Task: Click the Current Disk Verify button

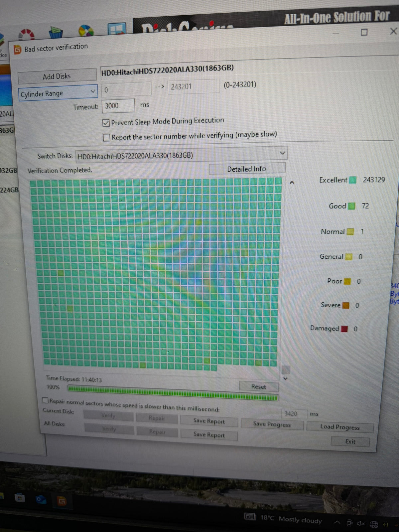Action: [108, 415]
